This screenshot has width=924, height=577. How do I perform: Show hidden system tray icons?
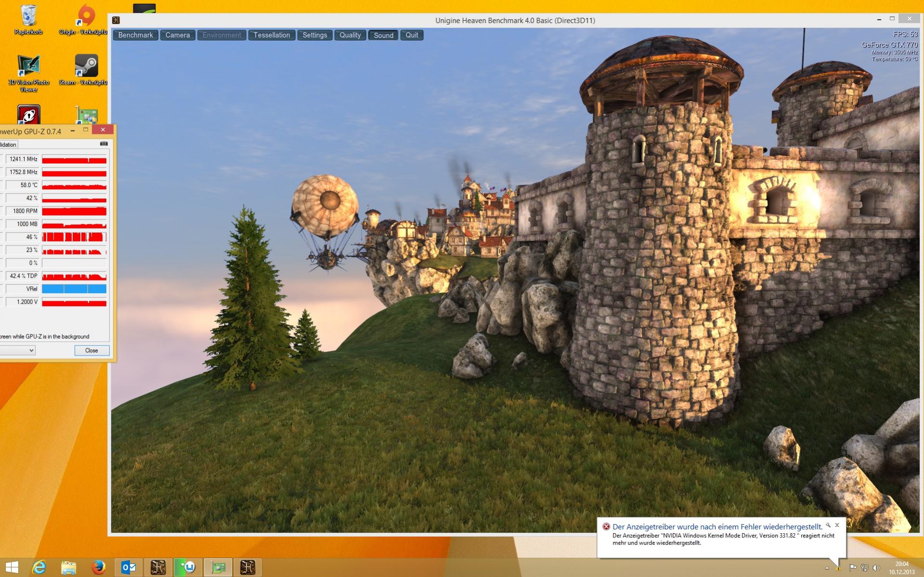click(827, 568)
